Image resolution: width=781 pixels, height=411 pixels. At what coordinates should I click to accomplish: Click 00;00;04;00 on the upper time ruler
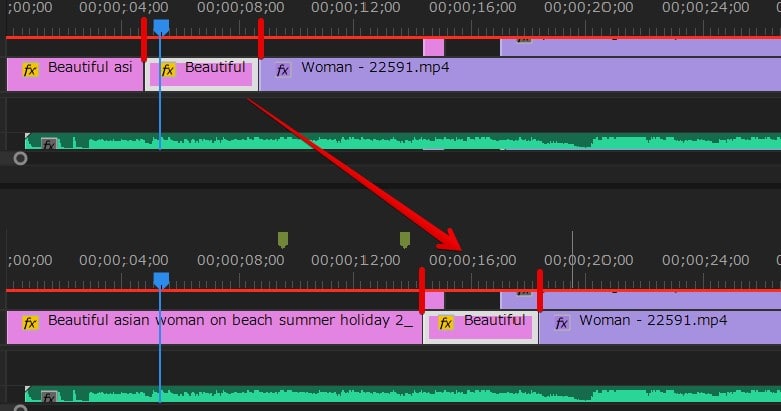pyautogui.click(x=124, y=7)
